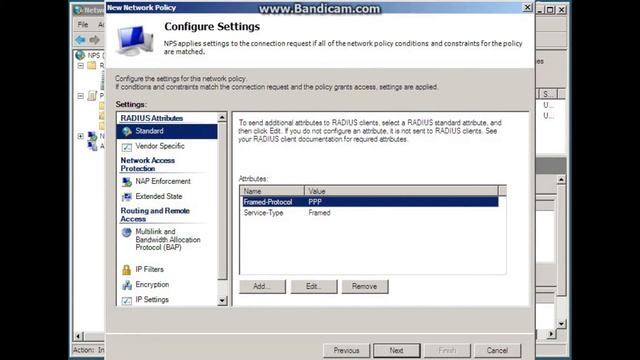Cancel the New Network Policy wizard
Screen dimensions: 640x360
(497, 350)
